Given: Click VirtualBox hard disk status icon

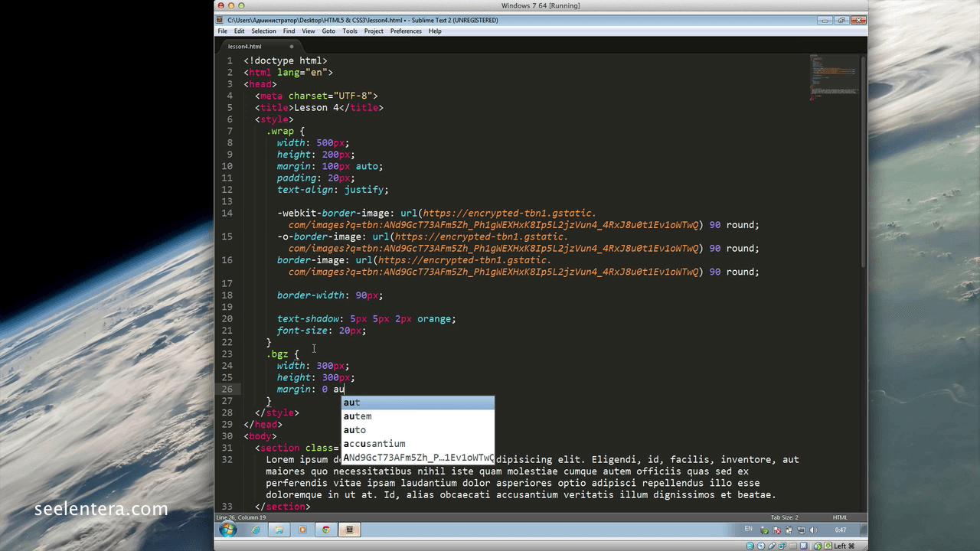Looking at the screenshot, I should 750,546.
